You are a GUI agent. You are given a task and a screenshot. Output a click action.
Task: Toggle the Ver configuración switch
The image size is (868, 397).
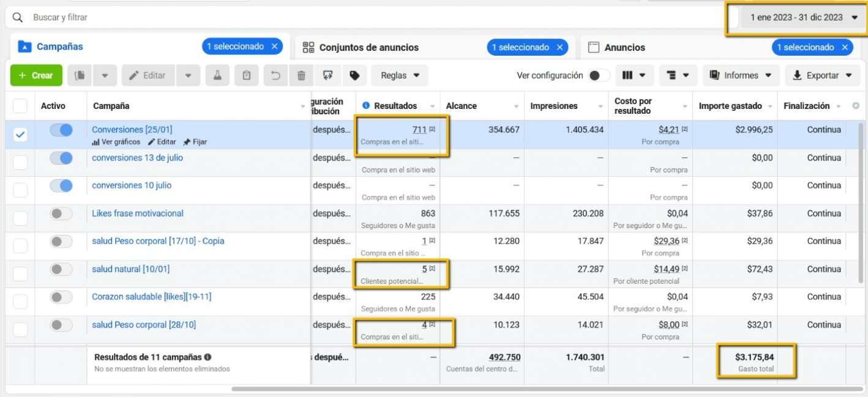[599, 75]
